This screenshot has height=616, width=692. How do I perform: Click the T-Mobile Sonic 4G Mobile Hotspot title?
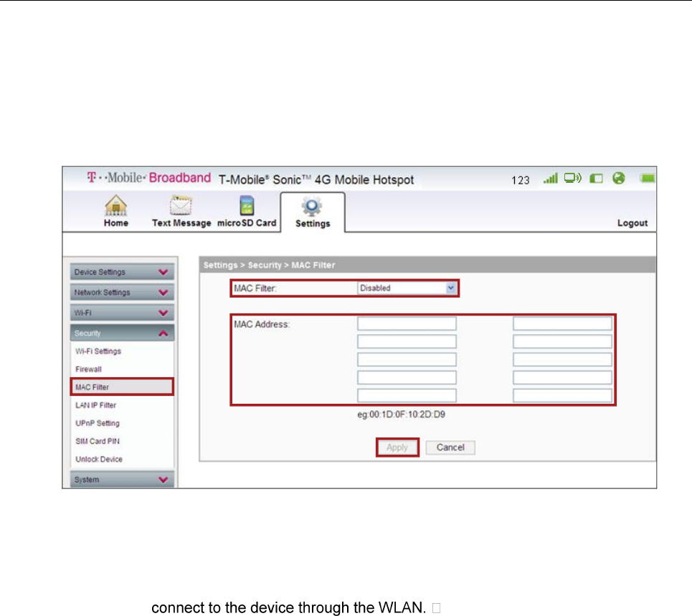click(316, 179)
